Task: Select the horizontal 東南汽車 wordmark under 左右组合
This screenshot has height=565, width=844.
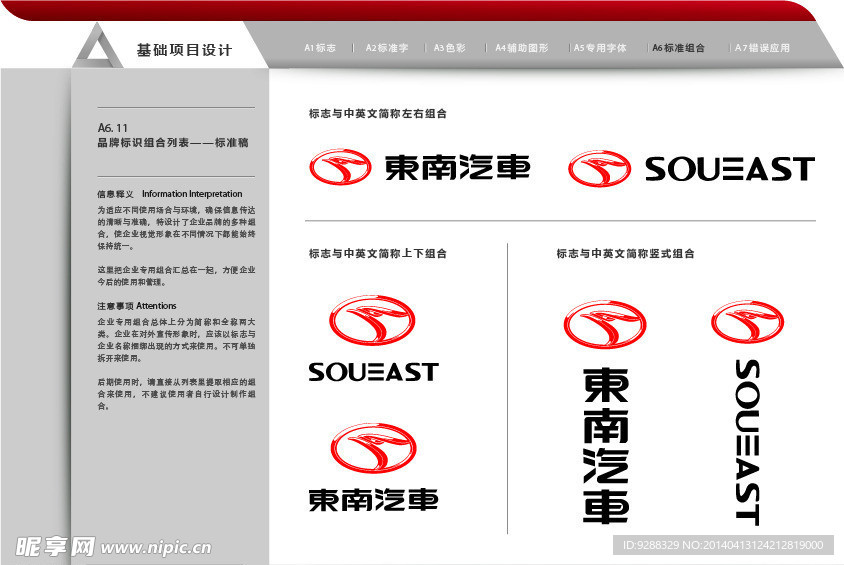Action: [x=458, y=167]
